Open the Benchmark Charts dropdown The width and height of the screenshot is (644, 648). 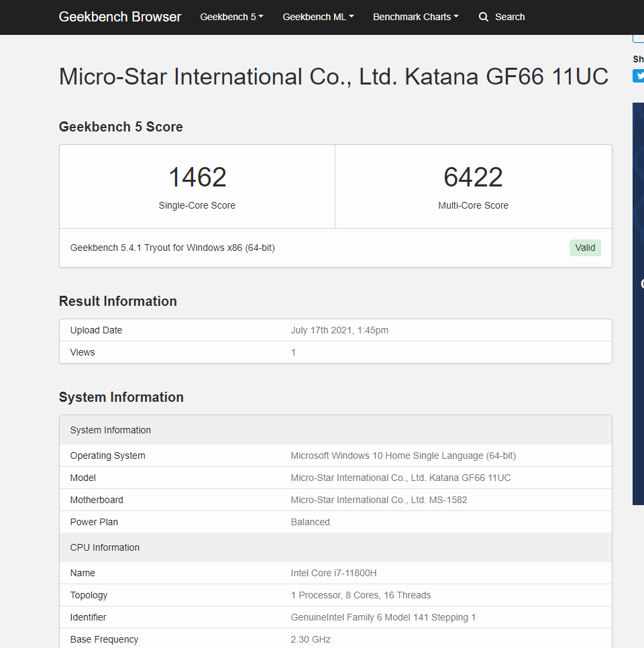click(416, 17)
